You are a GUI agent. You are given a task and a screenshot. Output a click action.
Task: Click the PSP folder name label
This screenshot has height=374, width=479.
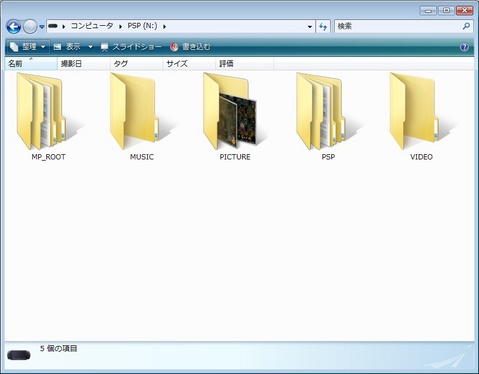click(328, 157)
